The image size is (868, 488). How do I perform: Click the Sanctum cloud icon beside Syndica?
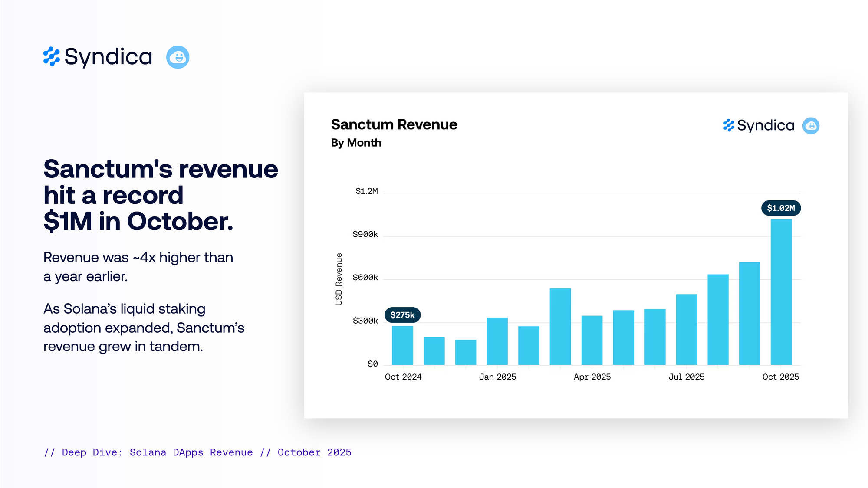(178, 57)
